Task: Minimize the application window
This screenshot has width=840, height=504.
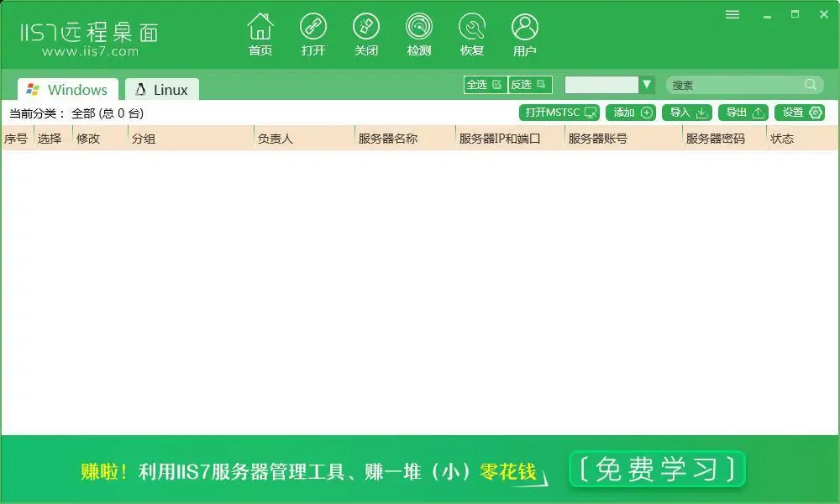Action: point(767,15)
